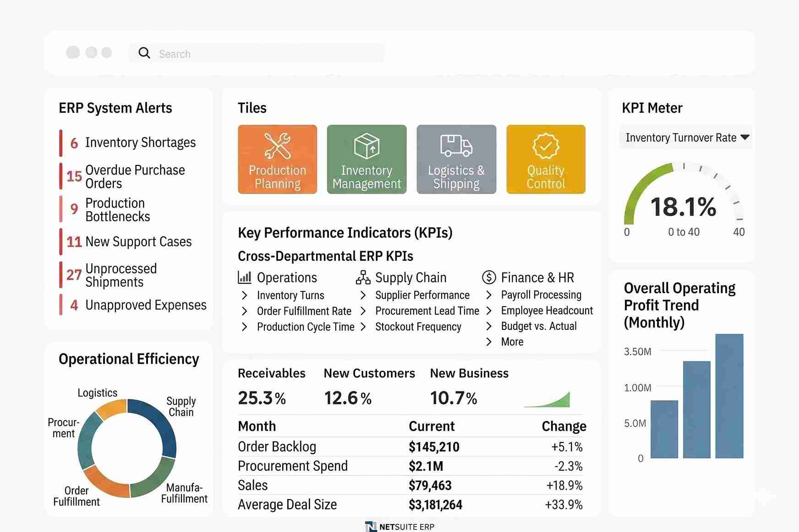Image resolution: width=799 pixels, height=532 pixels.
Task: Click the wrench icon on Production Planning
Action: coord(277,146)
